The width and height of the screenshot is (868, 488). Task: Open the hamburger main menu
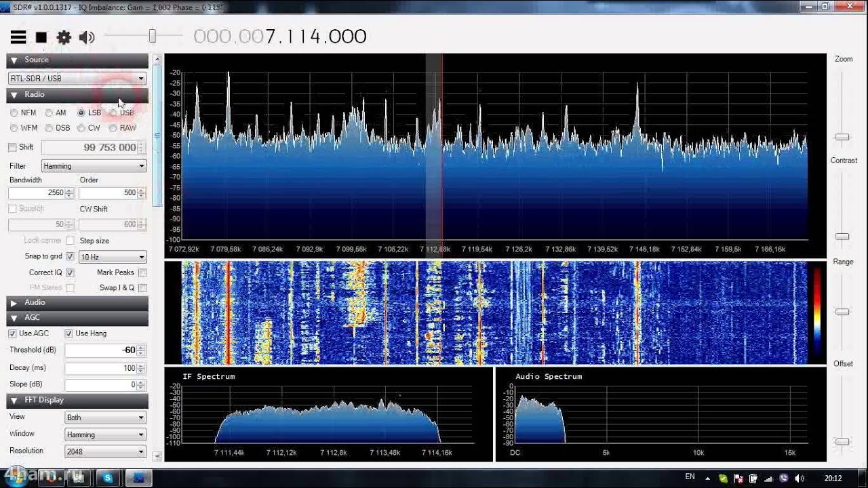click(x=18, y=37)
